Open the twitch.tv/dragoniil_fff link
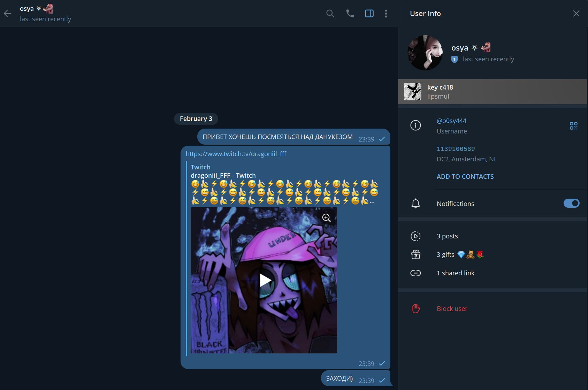Screen dimensions: 588x390 click(x=236, y=154)
